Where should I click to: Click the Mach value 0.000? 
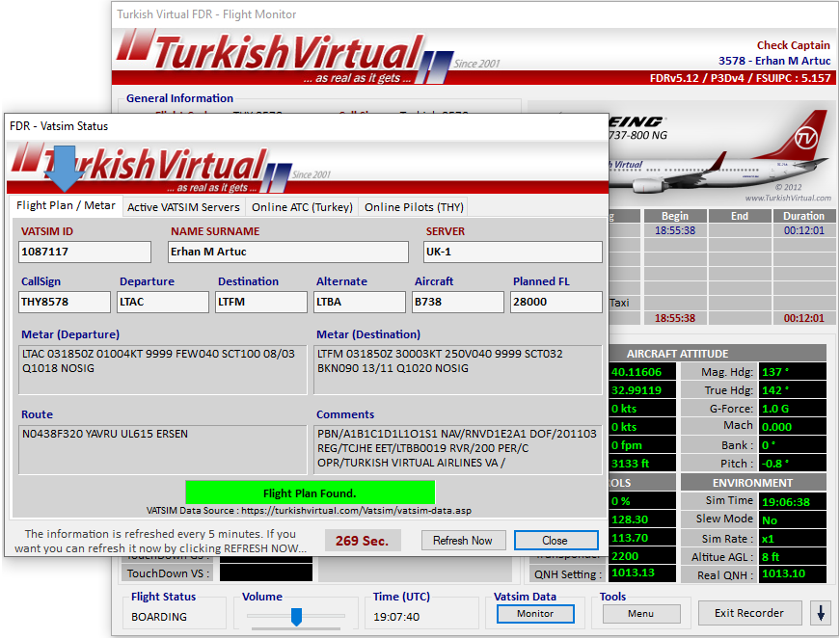[793, 427]
